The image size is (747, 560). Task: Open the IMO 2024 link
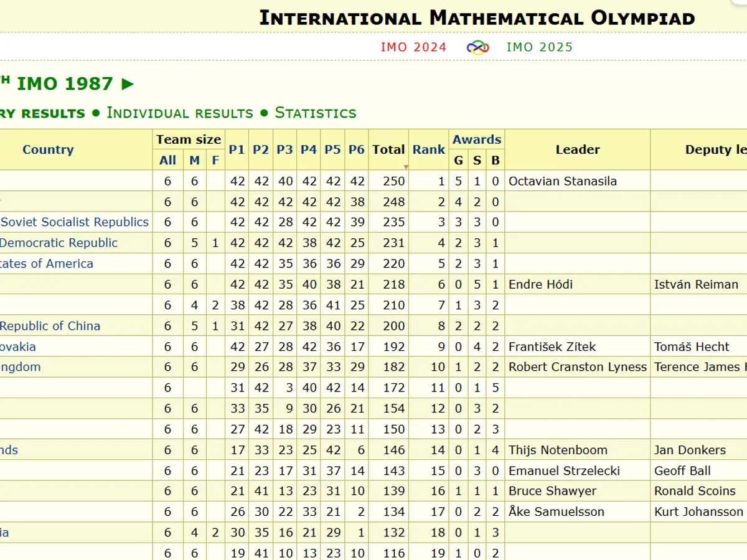click(413, 47)
